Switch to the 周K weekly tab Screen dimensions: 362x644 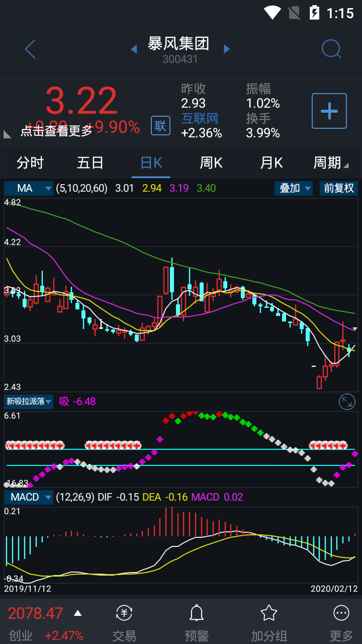(211, 163)
